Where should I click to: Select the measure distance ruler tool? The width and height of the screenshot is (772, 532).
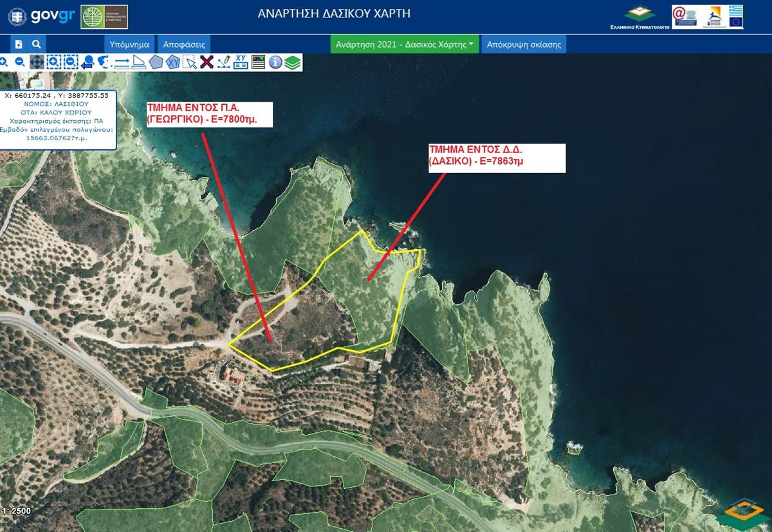point(122,62)
